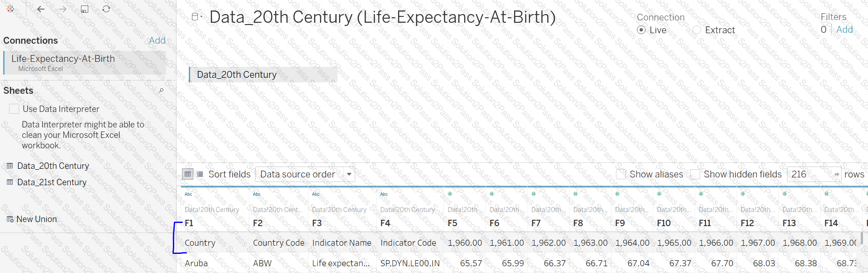Viewport: 868px width, 273px height.
Task: Open the data source cylinder dropdown by title
Action: click(196, 17)
